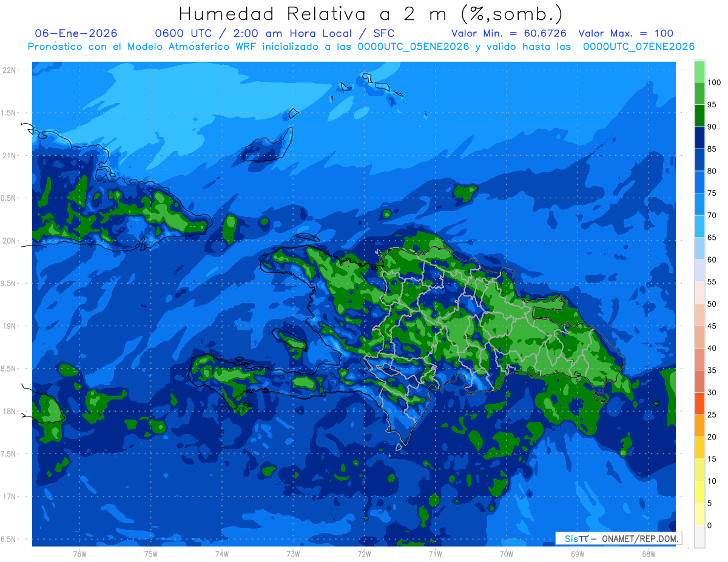Click the legend value '75'
Image resolution: width=728 pixels, height=562 pixels.
coord(712,193)
